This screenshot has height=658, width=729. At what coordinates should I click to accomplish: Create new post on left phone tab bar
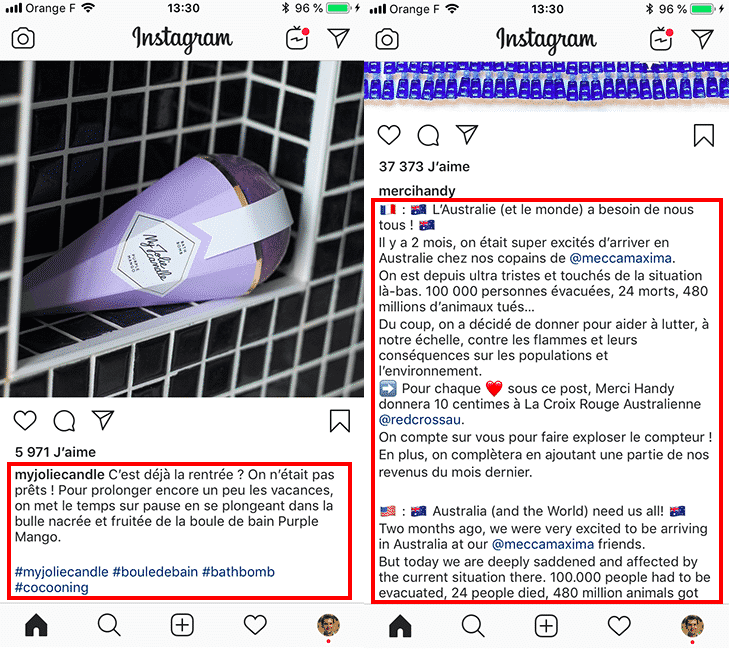pyautogui.click(x=182, y=625)
